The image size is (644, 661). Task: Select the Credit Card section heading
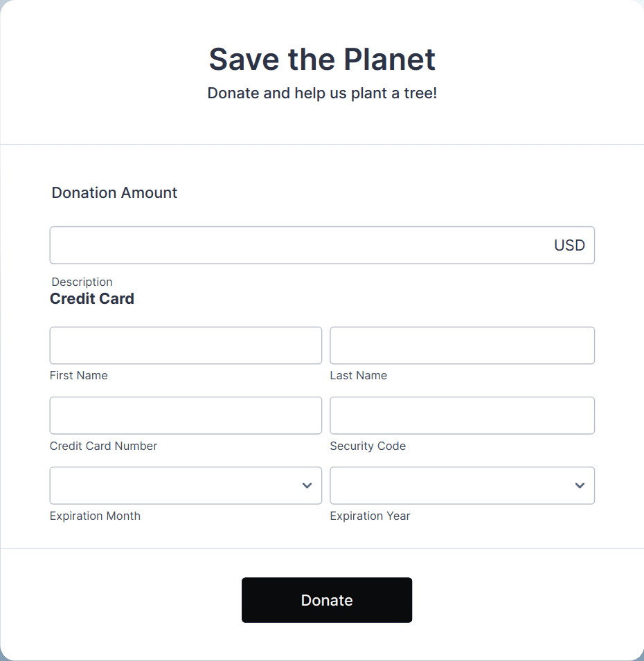91,298
